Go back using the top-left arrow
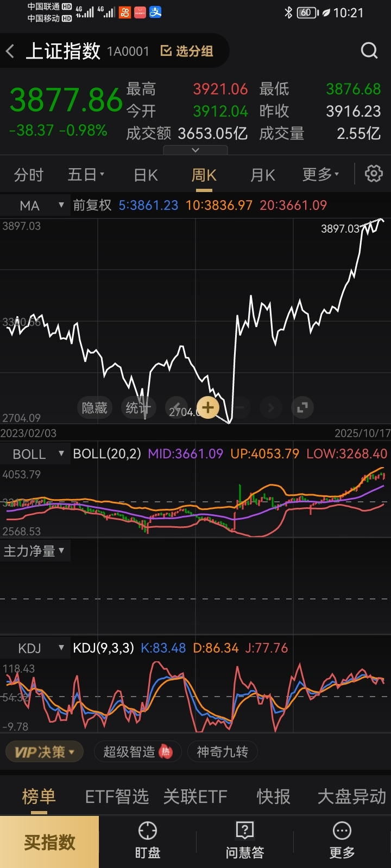Viewport: 391px width, 868px height. [10, 52]
